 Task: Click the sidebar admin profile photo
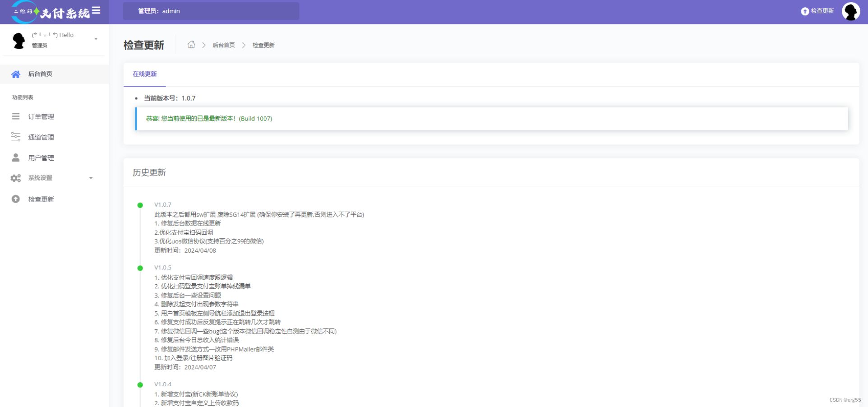click(18, 40)
